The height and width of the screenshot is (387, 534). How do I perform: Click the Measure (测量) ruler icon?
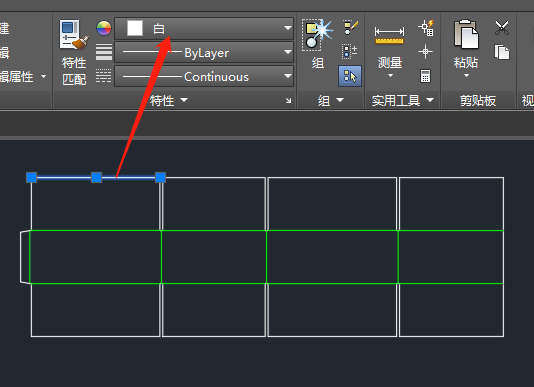pyautogui.click(x=389, y=36)
